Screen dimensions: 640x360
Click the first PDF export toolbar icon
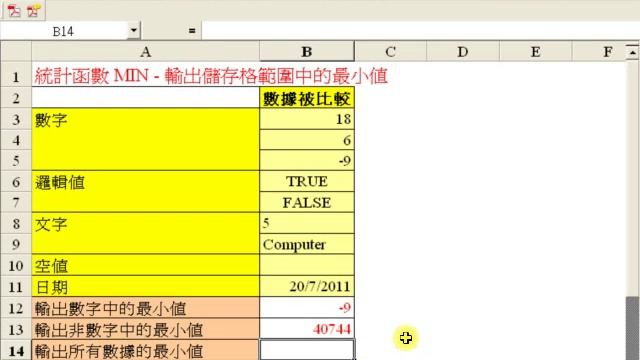click(x=13, y=10)
